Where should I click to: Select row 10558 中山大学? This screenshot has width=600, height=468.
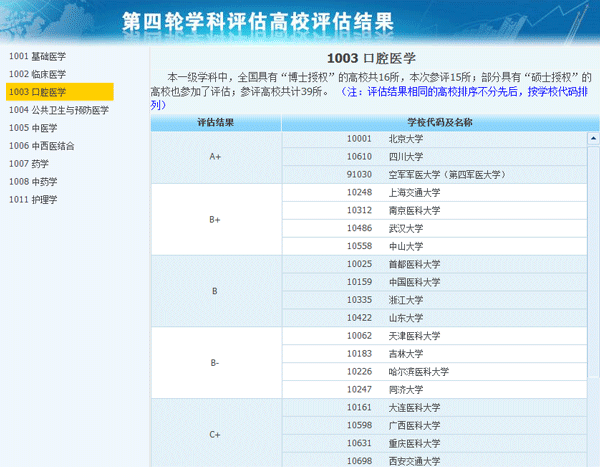pos(434,246)
